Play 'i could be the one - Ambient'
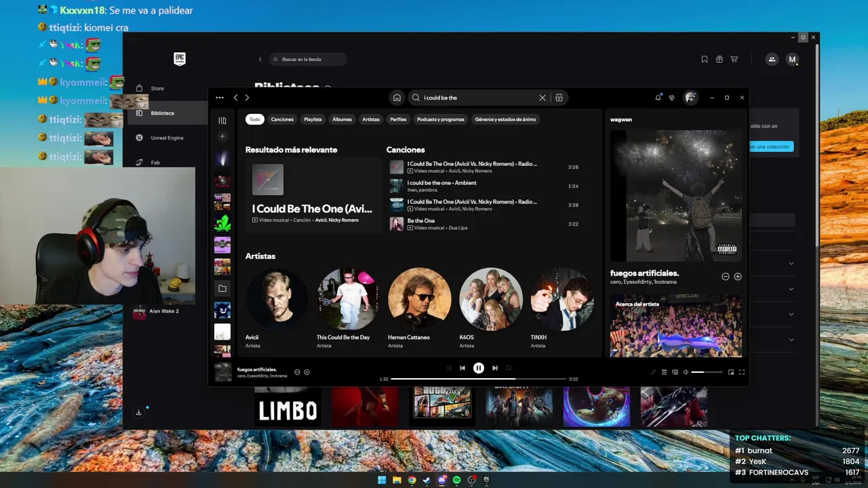This screenshot has height=488, width=868. [484, 186]
